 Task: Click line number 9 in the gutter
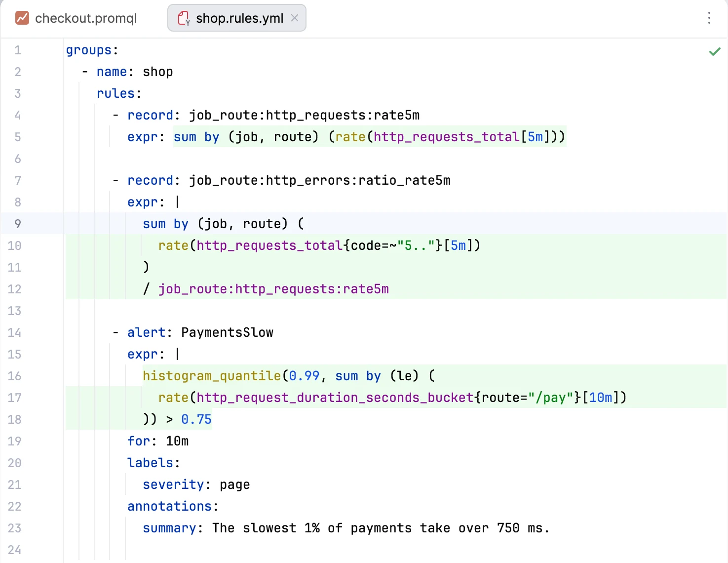tap(18, 224)
